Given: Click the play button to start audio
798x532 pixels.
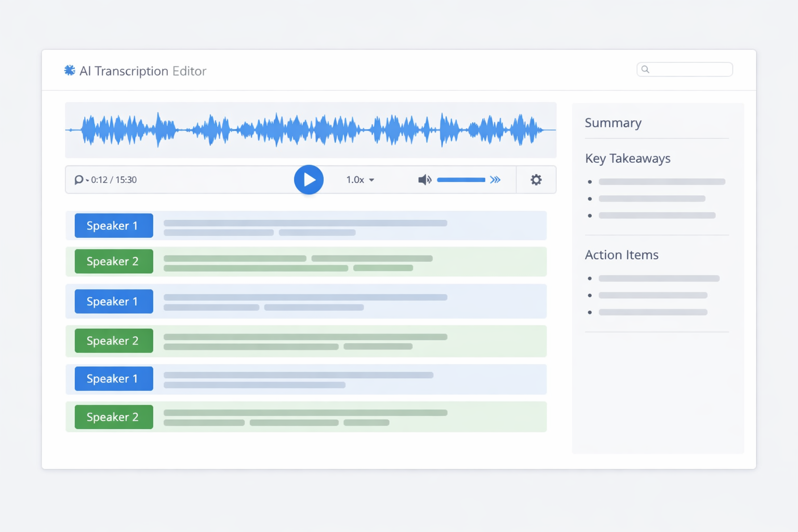Looking at the screenshot, I should pos(309,179).
